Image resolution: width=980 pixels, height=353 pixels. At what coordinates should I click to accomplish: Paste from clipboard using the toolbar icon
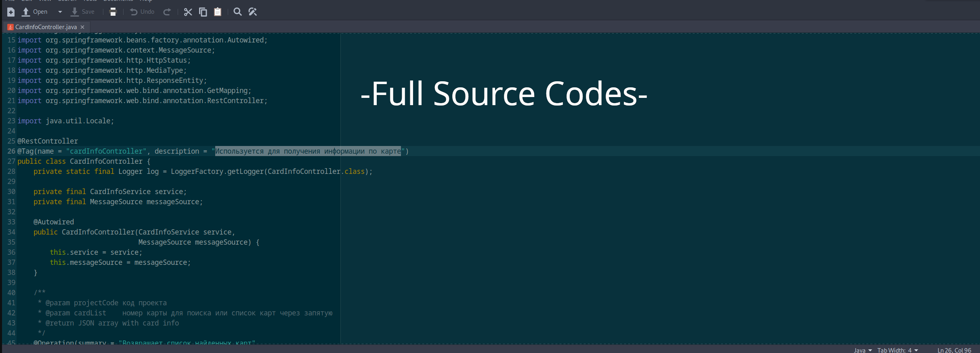click(218, 12)
